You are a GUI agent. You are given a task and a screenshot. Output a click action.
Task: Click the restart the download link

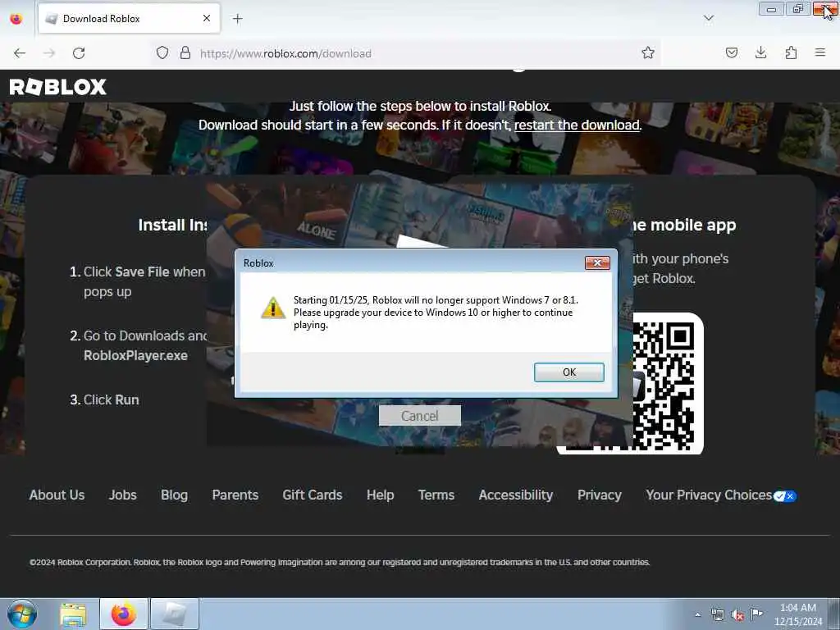pyautogui.click(x=577, y=125)
